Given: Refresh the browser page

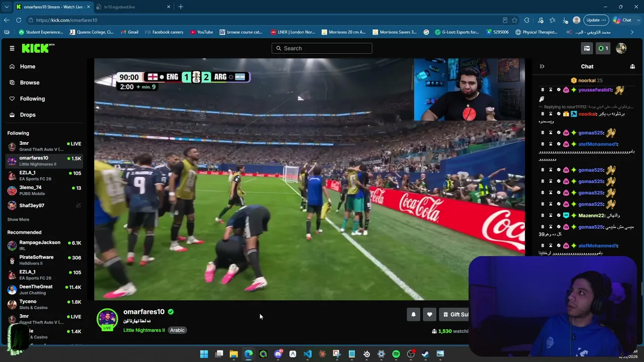Looking at the screenshot, I should [19, 20].
